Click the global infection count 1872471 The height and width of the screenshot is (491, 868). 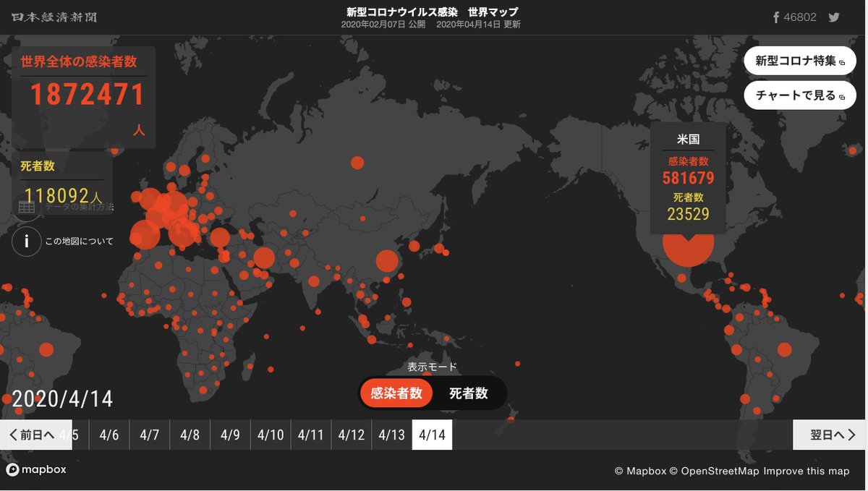coord(88,95)
